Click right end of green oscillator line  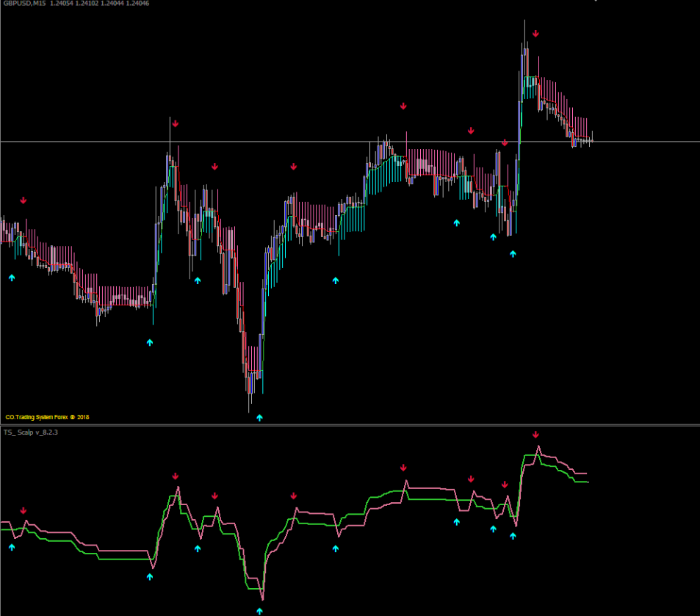point(586,482)
